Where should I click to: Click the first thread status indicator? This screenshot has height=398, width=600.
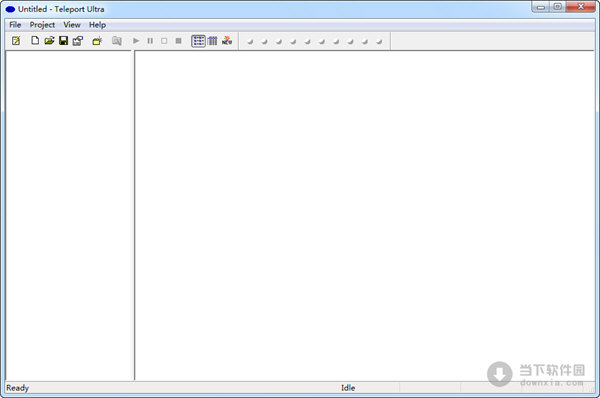[250, 41]
